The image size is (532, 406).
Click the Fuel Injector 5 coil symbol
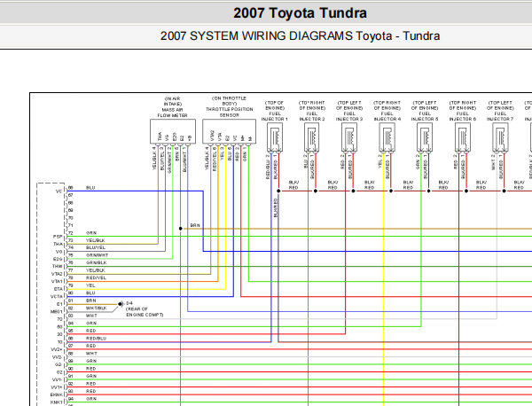tap(425, 137)
